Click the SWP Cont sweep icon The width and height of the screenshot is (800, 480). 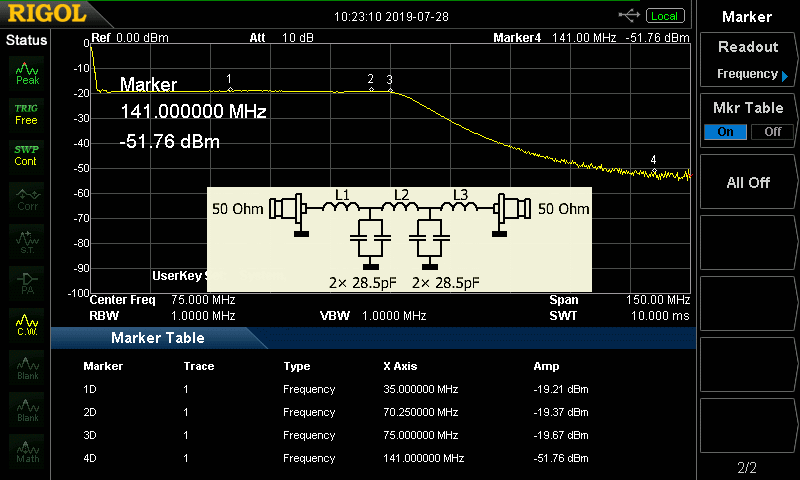tap(26, 155)
